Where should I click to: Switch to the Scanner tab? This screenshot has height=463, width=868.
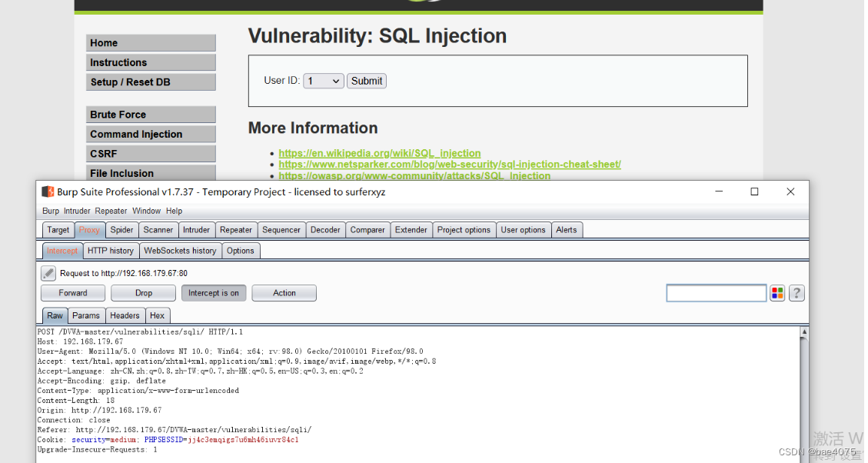[158, 230]
